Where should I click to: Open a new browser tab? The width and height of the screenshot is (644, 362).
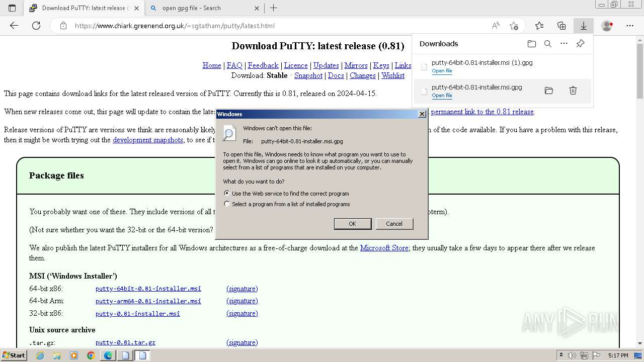[273, 8]
